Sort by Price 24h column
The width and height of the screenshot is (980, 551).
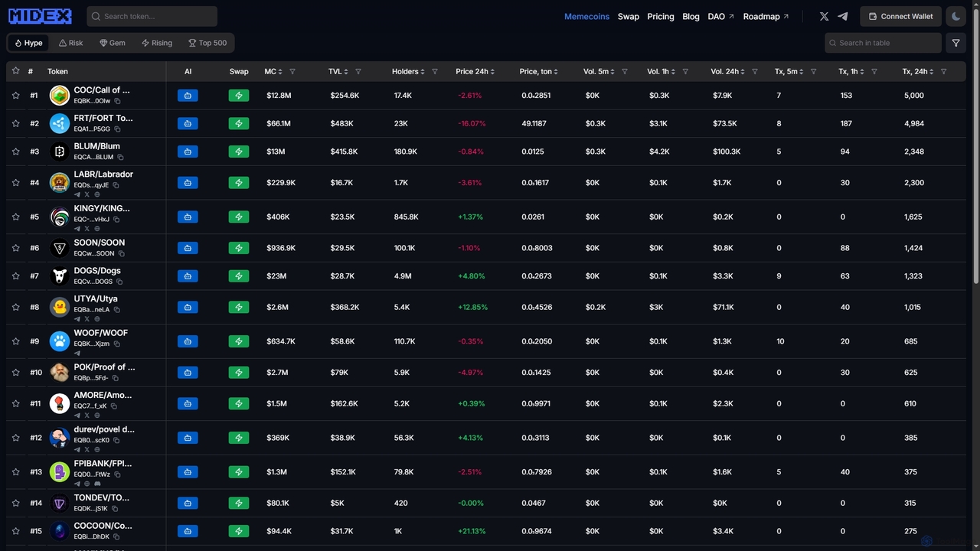475,71
